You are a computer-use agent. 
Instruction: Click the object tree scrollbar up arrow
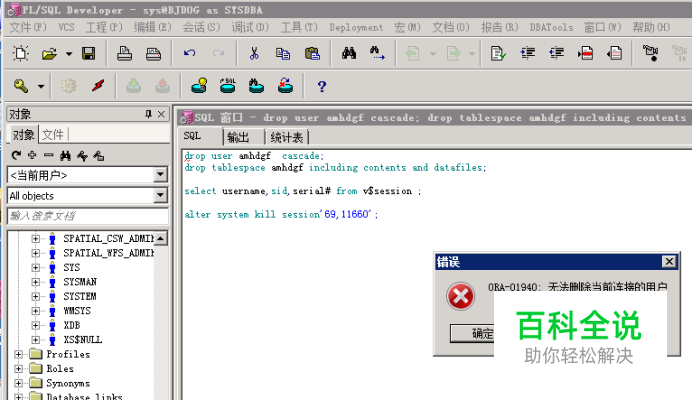(161, 238)
